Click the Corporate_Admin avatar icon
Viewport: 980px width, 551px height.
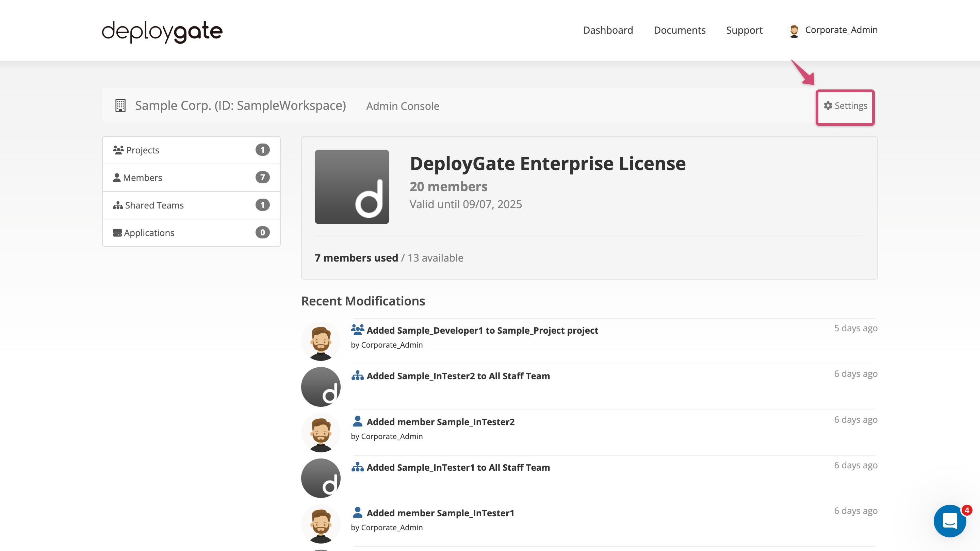794,30
